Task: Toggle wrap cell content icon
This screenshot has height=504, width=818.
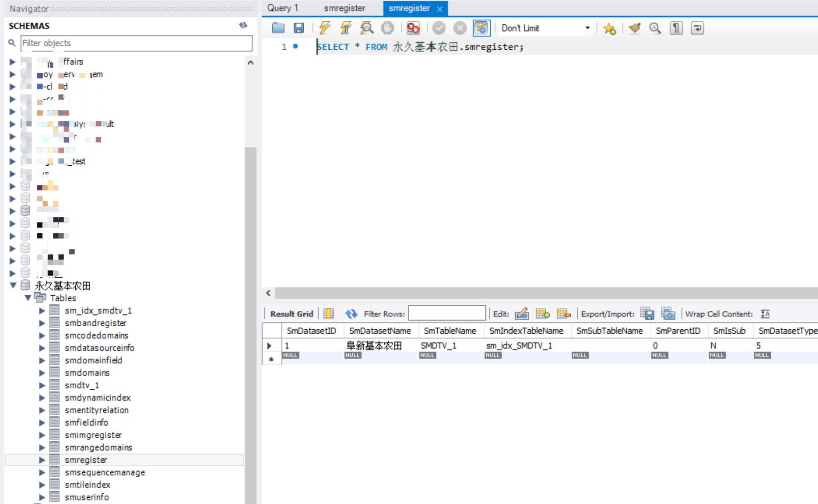Action: pyautogui.click(x=765, y=314)
